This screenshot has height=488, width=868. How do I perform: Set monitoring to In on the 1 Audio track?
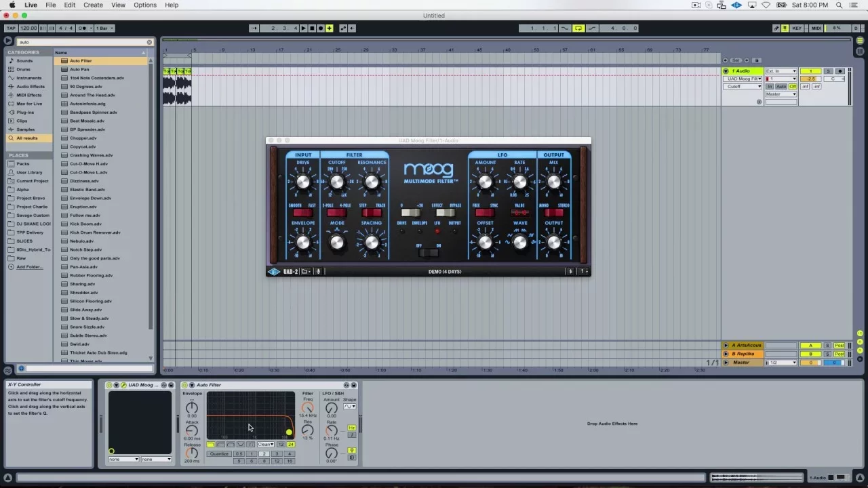click(770, 87)
